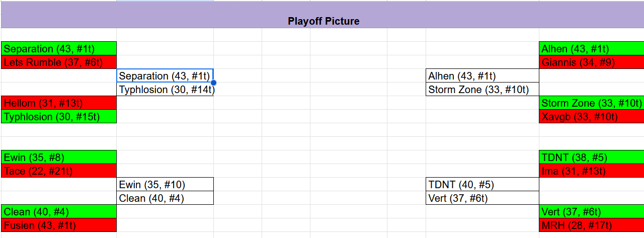Select the Lets Rumble (37, #6t) cell
Screen dimensions: 644x238
click(59, 62)
